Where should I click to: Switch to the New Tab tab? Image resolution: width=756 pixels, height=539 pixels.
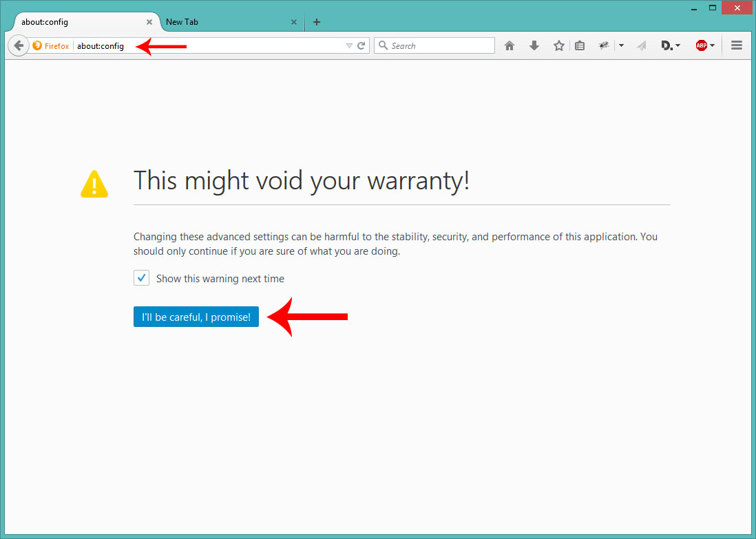233,22
